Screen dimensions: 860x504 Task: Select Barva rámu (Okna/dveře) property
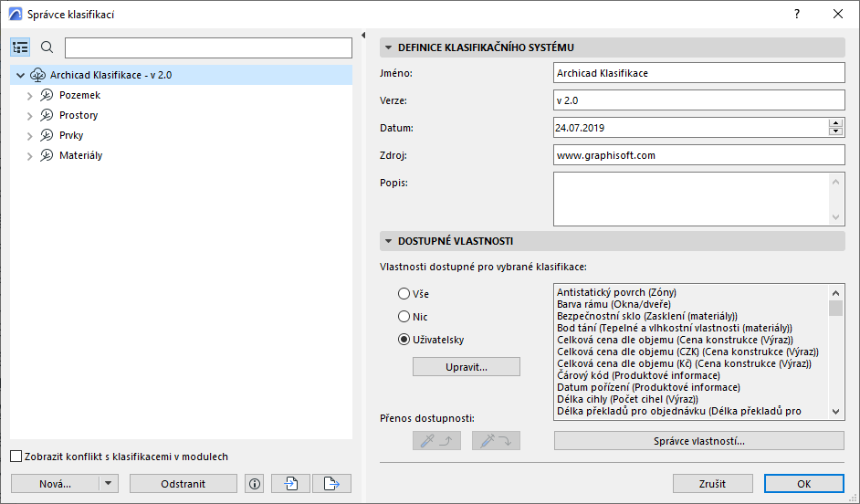[614, 304]
